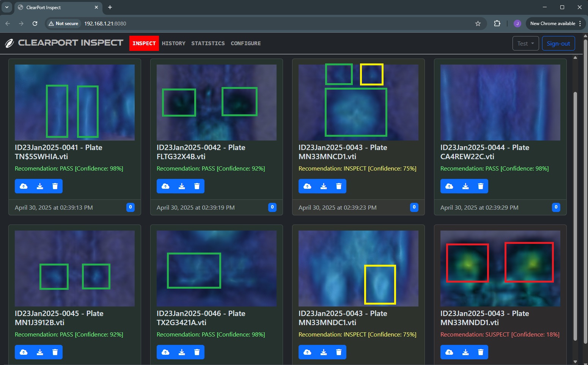Viewport: 588px width, 365px height.
Task: Click the title 'ID23Jan2025-0045 - Plate MN1J3912B.vti'
Action: [59, 318]
